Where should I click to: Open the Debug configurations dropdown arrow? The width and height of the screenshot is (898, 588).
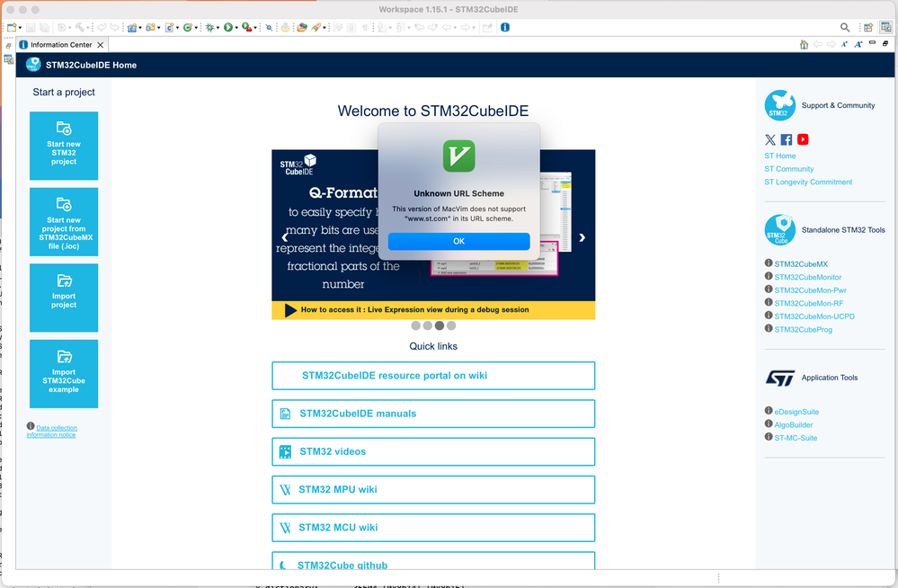pos(218,28)
